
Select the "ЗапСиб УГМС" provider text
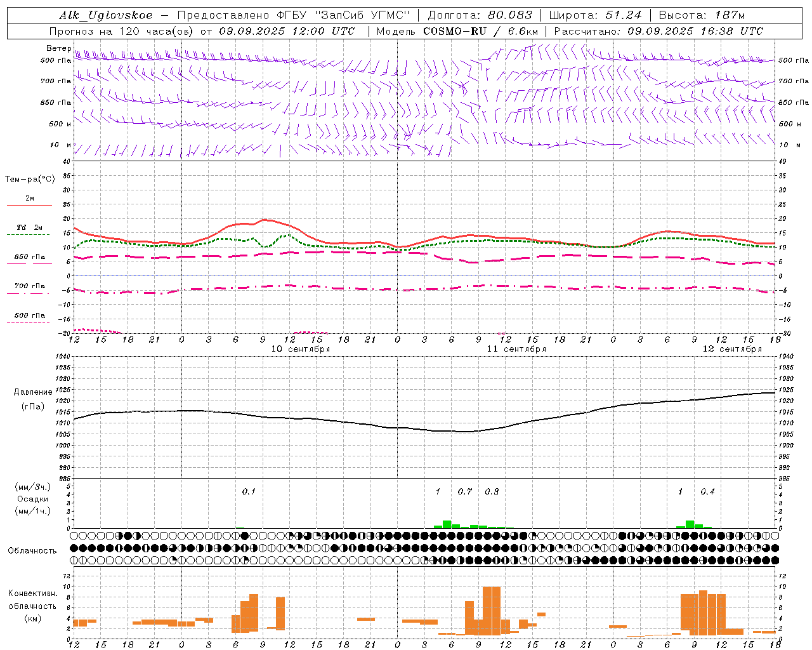click(x=362, y=16)
